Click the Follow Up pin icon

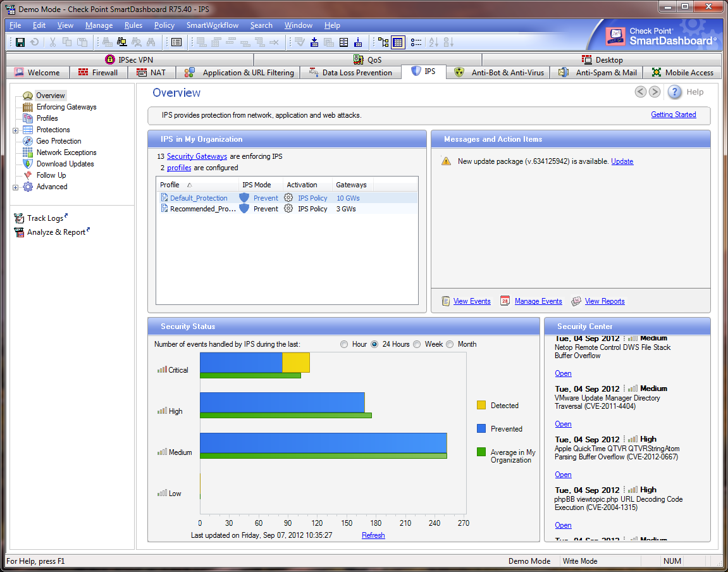click(28, 175)
